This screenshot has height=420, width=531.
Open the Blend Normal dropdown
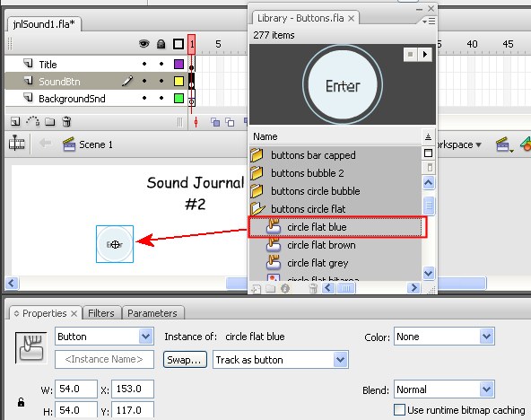[444, 389]
